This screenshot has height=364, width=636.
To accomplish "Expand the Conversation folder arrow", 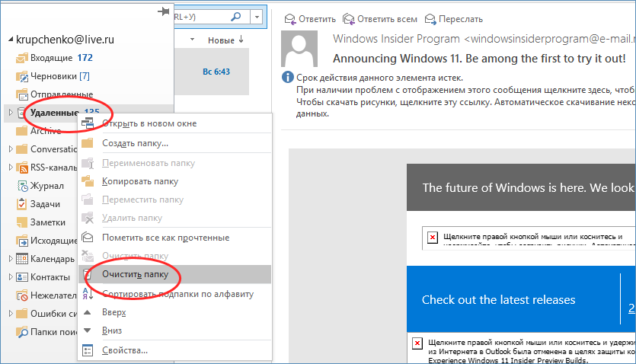I will pos(11,148).
